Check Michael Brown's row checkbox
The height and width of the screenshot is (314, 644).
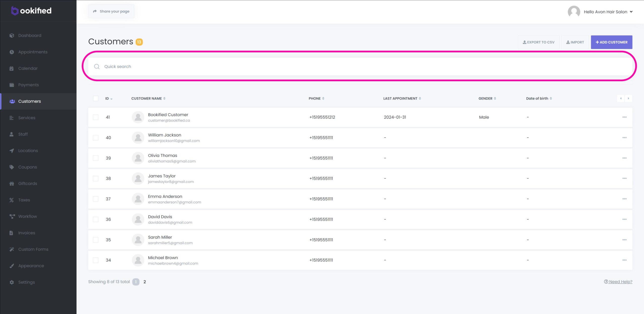[x=96, y=260]
